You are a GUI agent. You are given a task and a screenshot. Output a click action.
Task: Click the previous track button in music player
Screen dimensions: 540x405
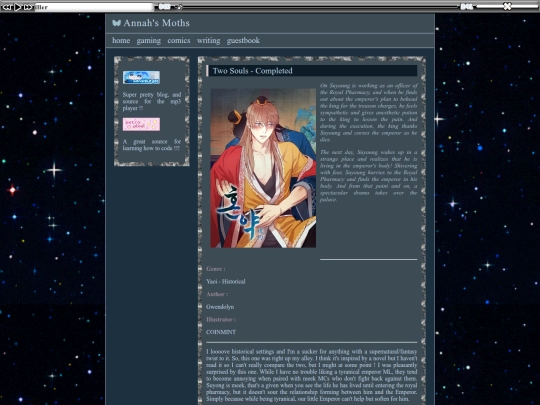click(7, 7)
